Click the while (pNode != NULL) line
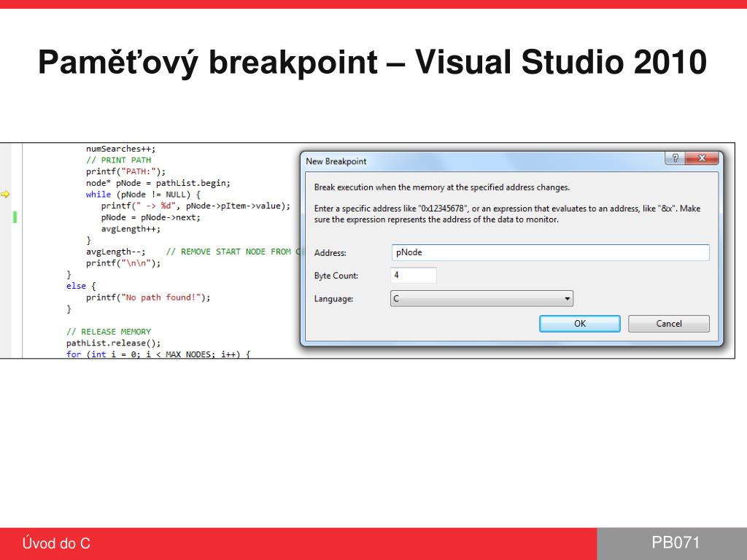Screen dimensions: 747x560 coord(143,194)
